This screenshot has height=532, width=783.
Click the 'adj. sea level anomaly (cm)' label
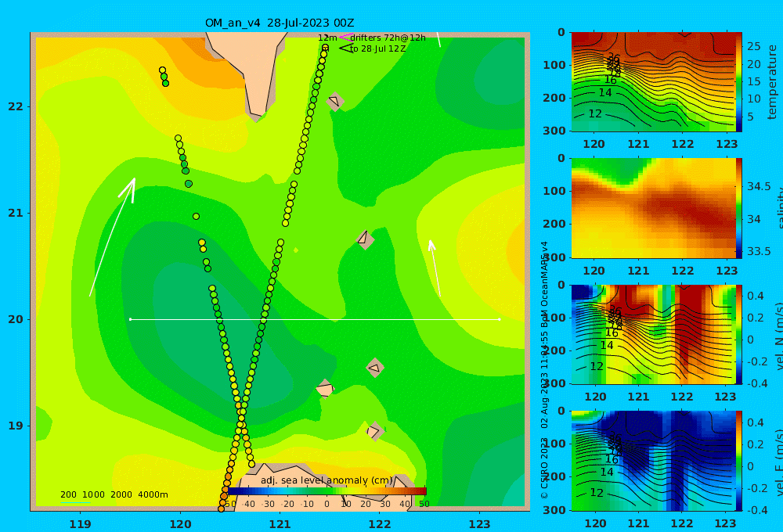click(327, 480)
